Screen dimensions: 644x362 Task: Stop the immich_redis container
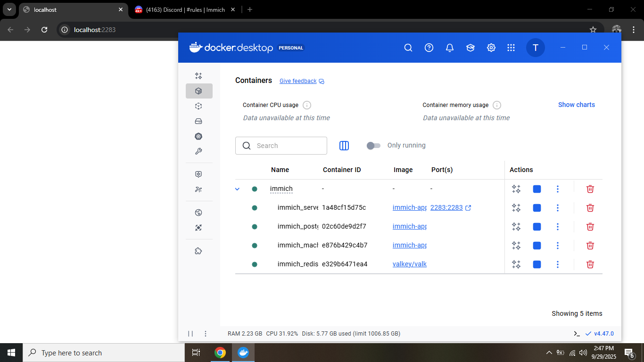(537, 264)
